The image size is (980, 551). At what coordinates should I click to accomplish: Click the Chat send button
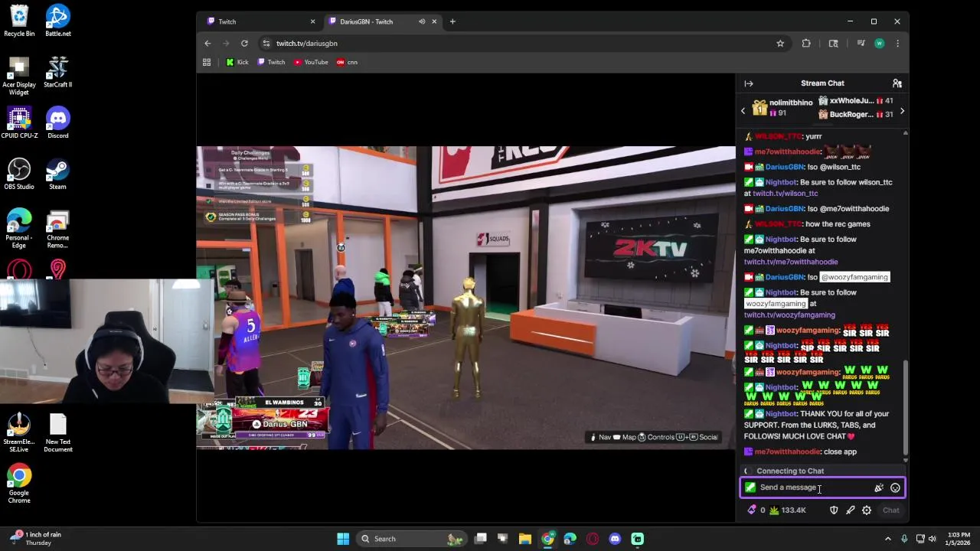(890, 510)
